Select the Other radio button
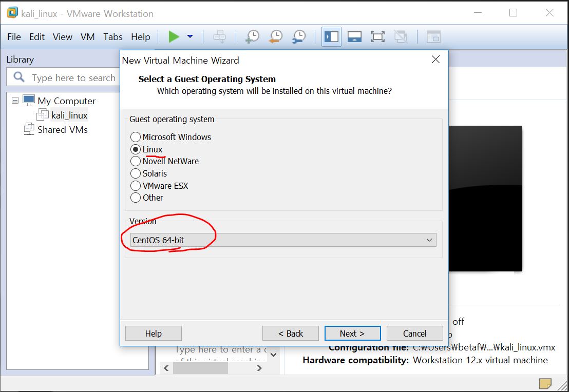 (136, 198)
